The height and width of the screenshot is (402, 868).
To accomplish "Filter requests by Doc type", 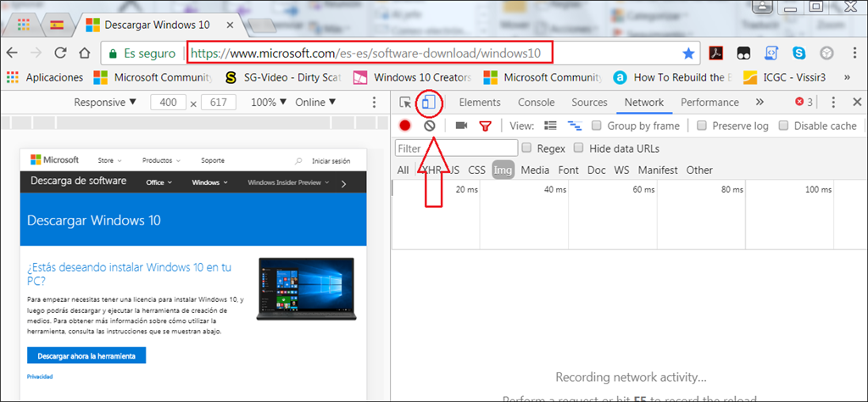I will pos(596,170).
